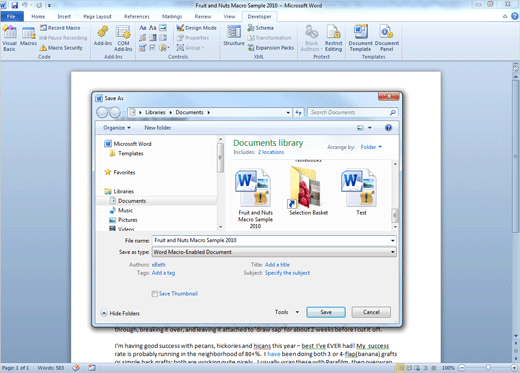Viewport: 520px width, 373px height.
Task: Open Macro Security settings
Action: [61, 48]
